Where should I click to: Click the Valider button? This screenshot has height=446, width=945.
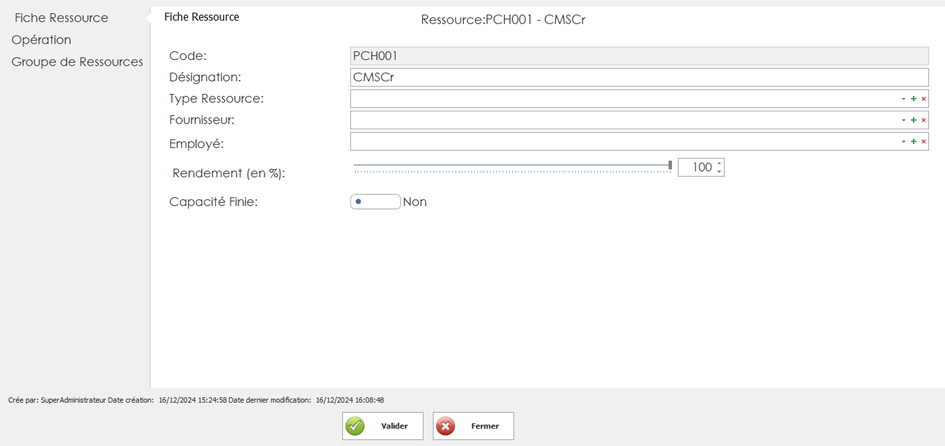383,426
